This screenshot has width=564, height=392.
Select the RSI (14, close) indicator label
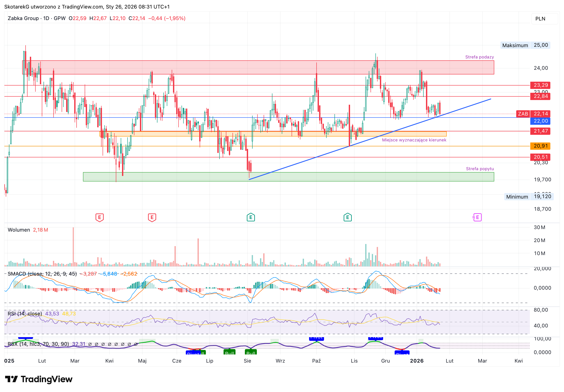coord(25,314)
